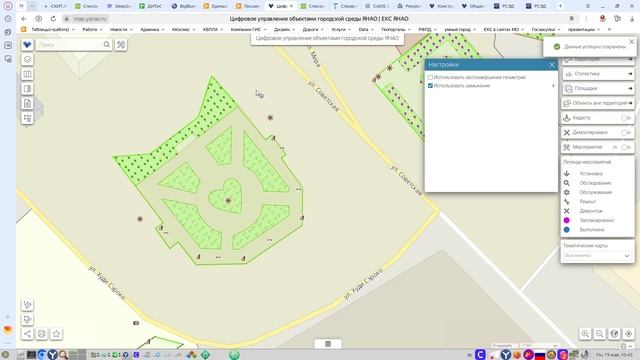Click the browser back arrow

coord(24,19)
